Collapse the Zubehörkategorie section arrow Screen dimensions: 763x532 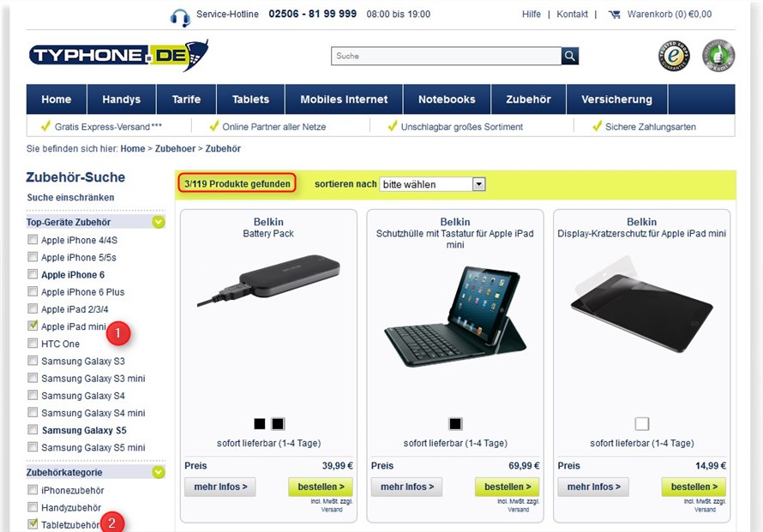pos(158,472)
